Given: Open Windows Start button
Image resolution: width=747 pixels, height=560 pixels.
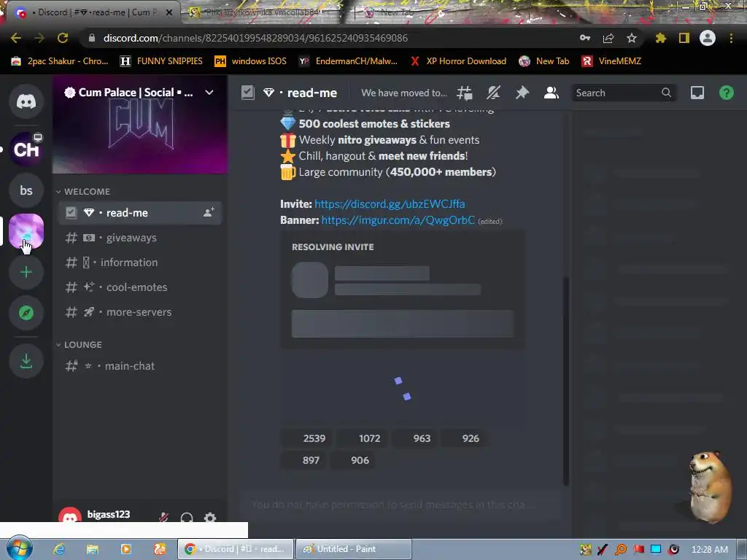Looking at the screenshot, I should click(19, 548).
